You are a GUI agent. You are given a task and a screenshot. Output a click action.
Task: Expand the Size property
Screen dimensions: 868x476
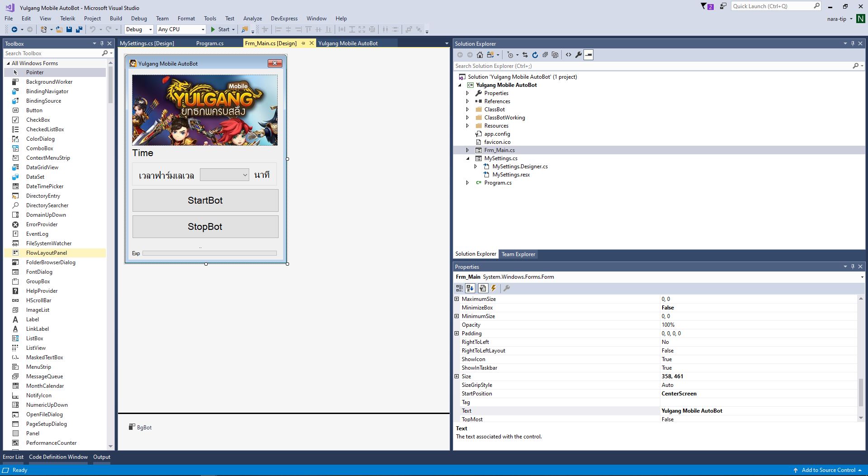pyautogui.click(x=456, y=376)
